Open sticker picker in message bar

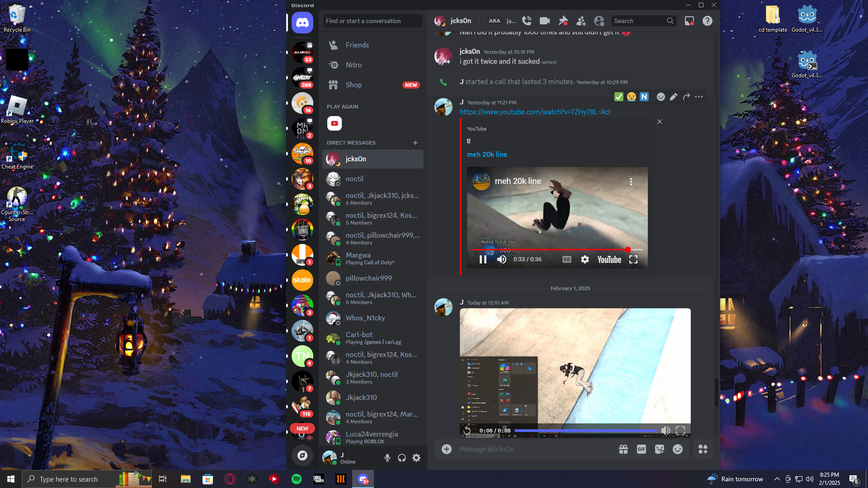660,449
